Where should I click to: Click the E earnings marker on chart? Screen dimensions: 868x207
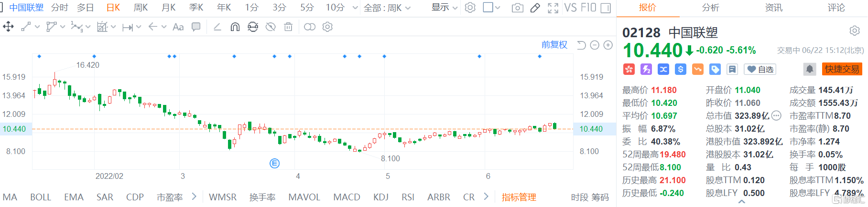[x=274, y=164]
